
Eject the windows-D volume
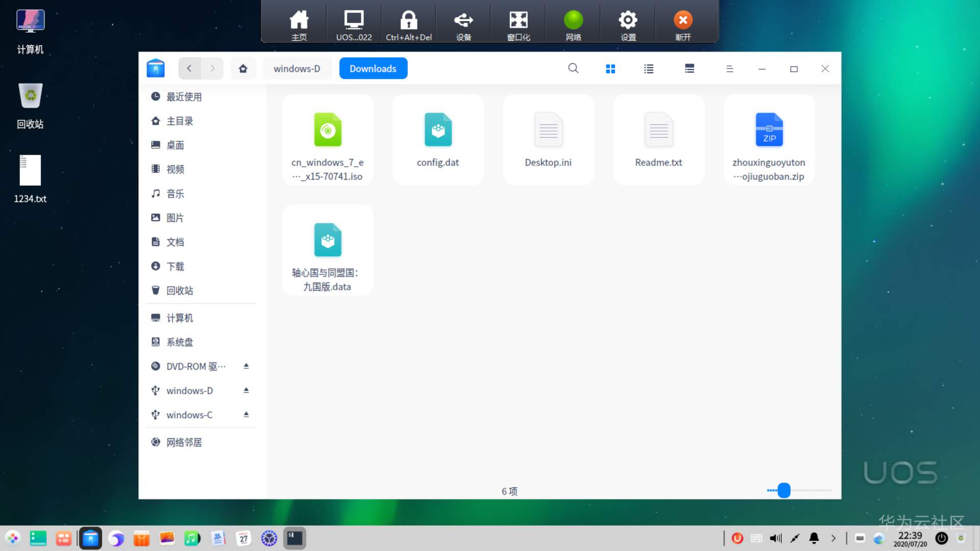[x=246, y=390]
